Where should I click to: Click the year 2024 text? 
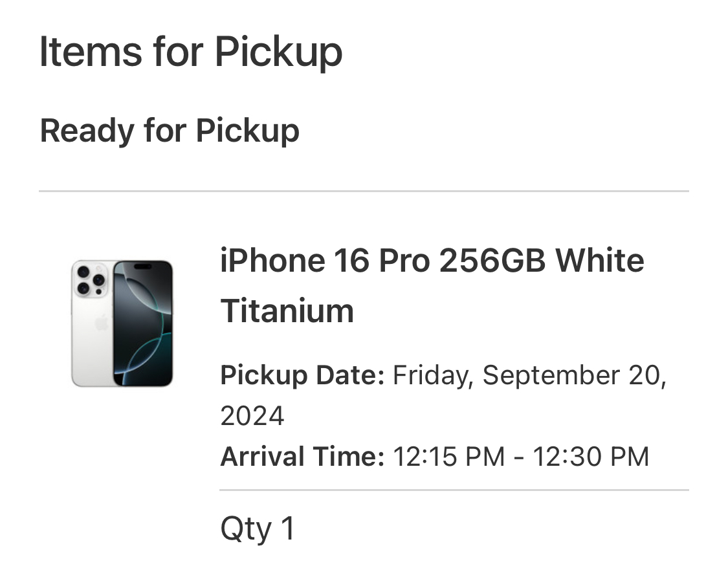click(252, 416)
